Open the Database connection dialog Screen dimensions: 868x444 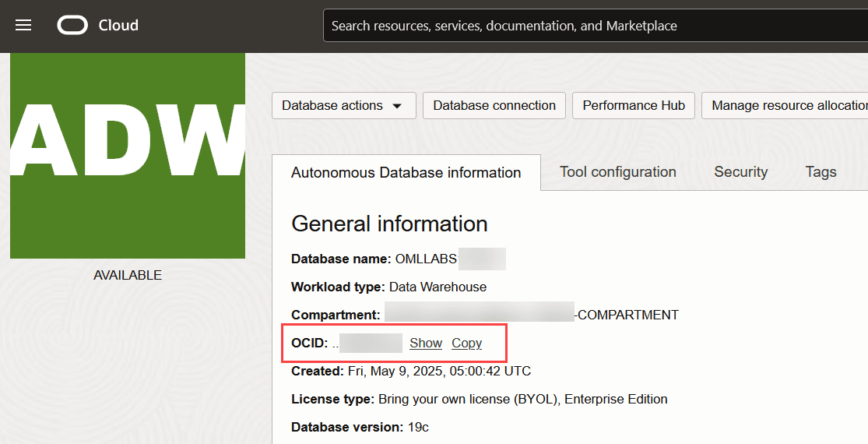tap(494, 106)
